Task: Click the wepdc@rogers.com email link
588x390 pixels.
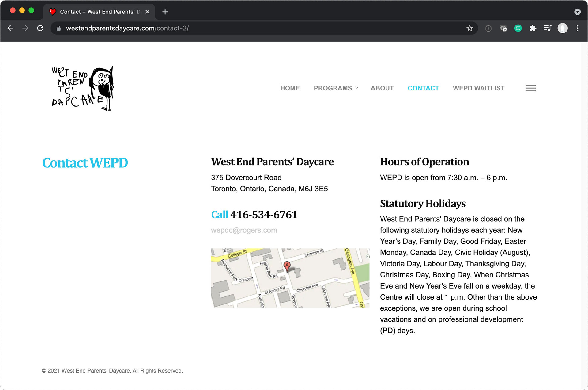Action: click(244, 230)
